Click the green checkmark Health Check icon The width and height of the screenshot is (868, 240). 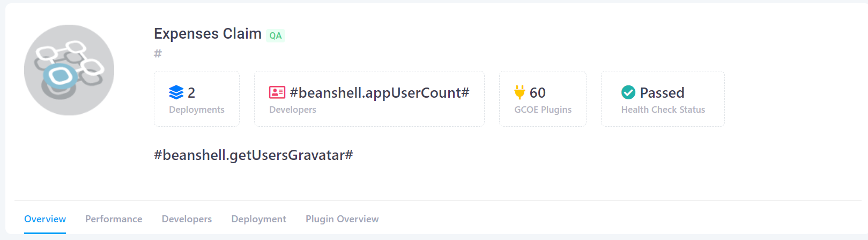628,92
